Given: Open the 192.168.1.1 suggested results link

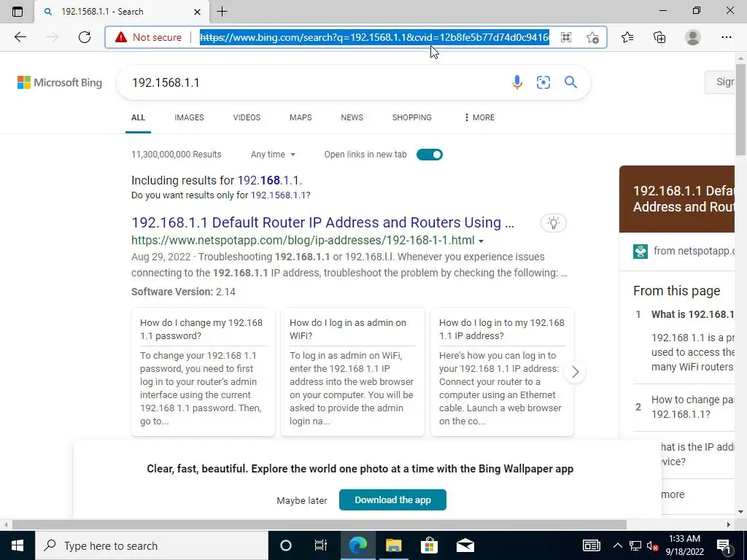Looking at the screenshot, I should [x=268, y=181].
